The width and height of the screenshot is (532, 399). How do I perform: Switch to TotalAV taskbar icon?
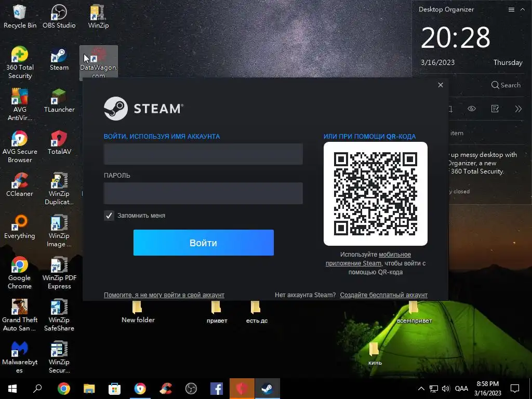(x=242, y=389)
